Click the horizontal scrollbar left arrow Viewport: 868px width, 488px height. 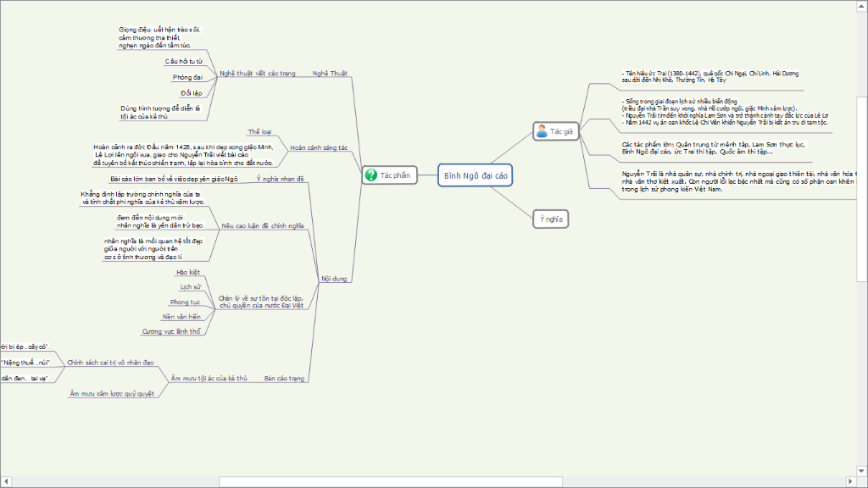6,482
